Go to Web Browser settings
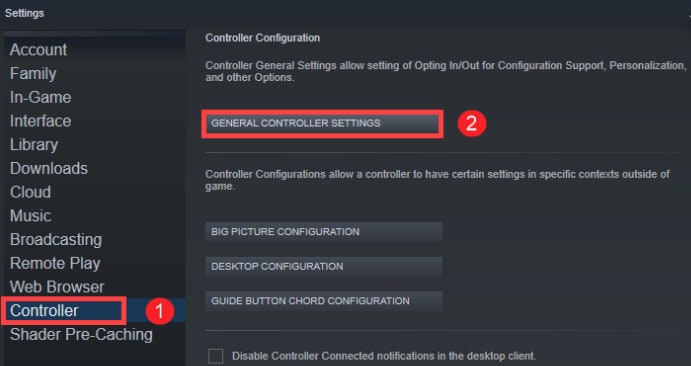 coord(57,287)
